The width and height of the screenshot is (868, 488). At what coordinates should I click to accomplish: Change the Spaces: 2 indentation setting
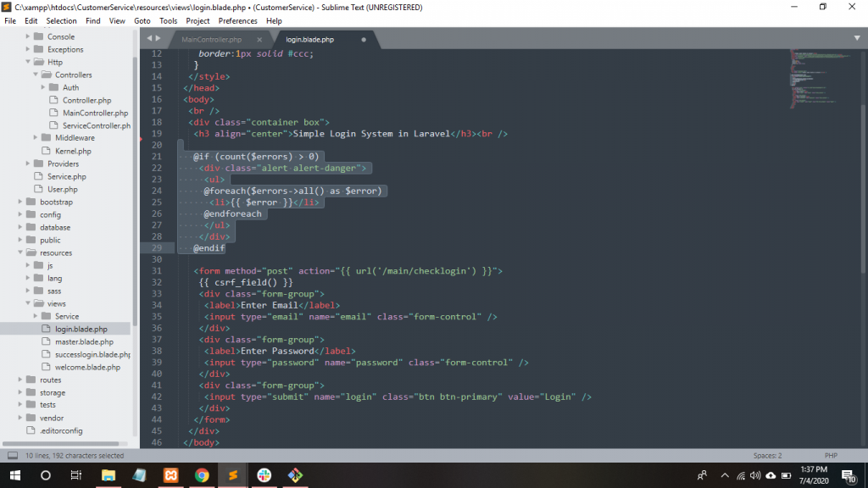pos(767,456)
